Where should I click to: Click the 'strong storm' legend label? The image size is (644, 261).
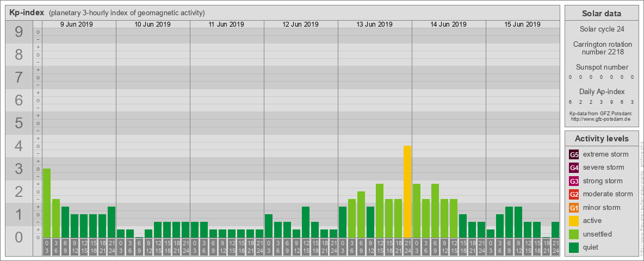(603, 181)
